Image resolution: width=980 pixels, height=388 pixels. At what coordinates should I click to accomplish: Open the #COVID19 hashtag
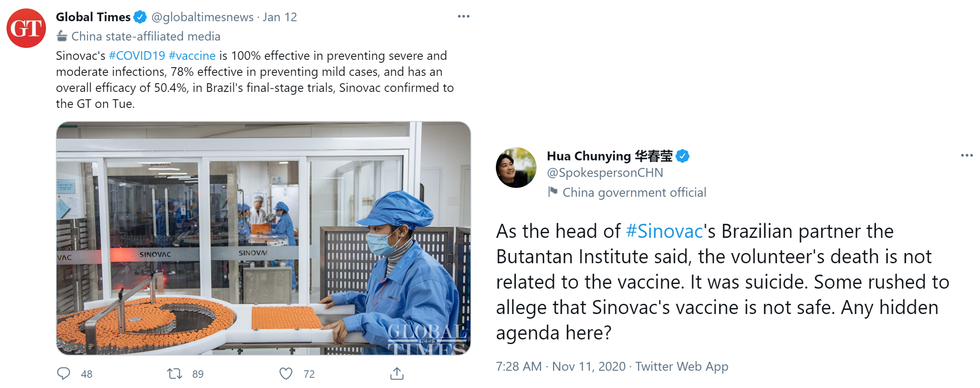point(137,56)
